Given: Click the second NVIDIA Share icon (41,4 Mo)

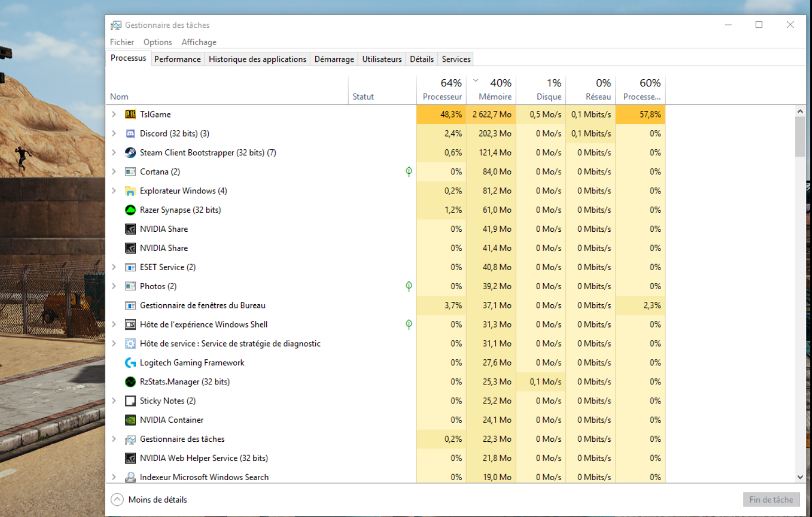Looking at the screenshot, I should pyautogui.click(x=130, y=248).
